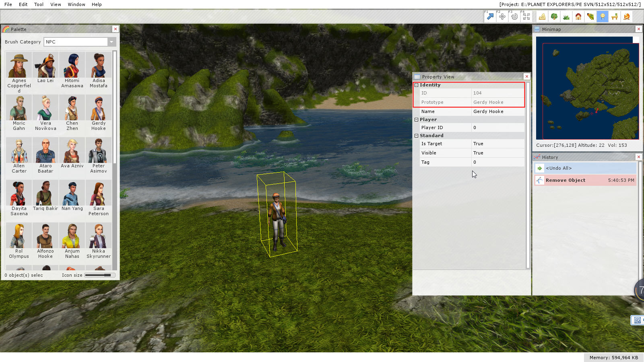Select the grass brush tool
644x362 pixels.
point(566,16)
